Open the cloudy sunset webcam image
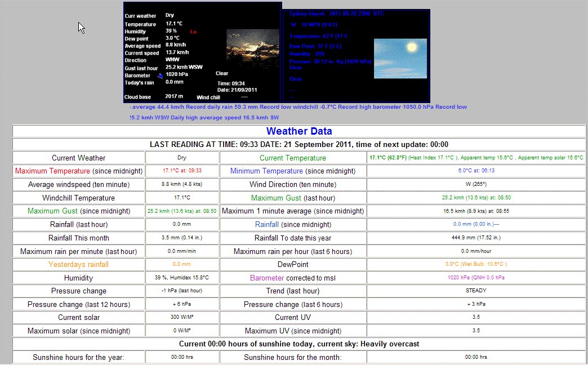The height and width of the screenshot is (365, 588). pos(253,48)
